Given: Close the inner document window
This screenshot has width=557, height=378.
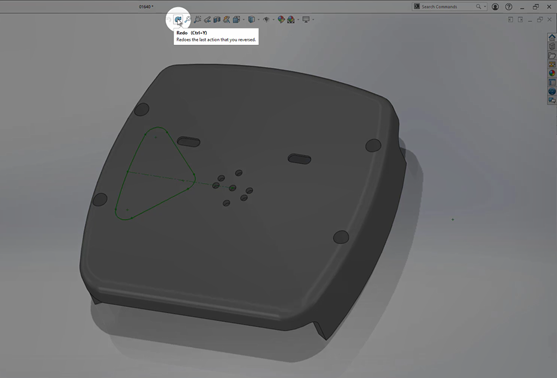Looking at the screenshot, I should (x=549, y=20).
